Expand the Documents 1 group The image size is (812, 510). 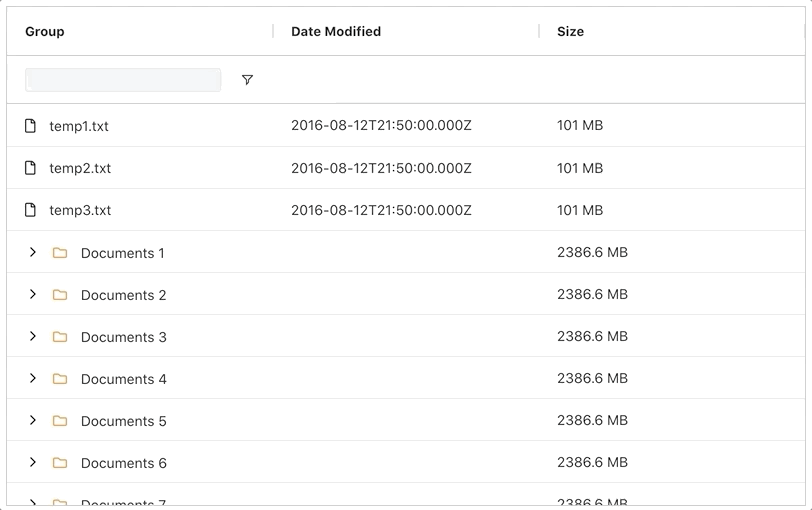pyautogui.click(x=33, y=252)
